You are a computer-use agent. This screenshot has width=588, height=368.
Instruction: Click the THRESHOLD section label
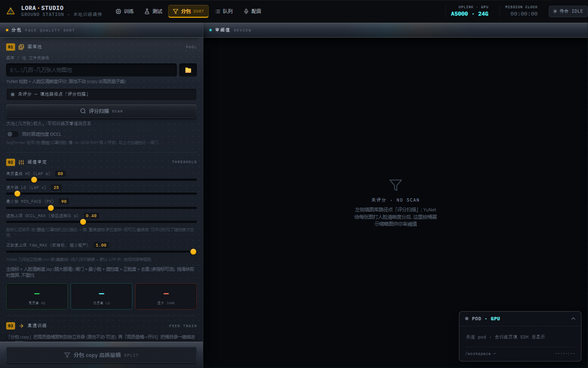pos(184,162)
